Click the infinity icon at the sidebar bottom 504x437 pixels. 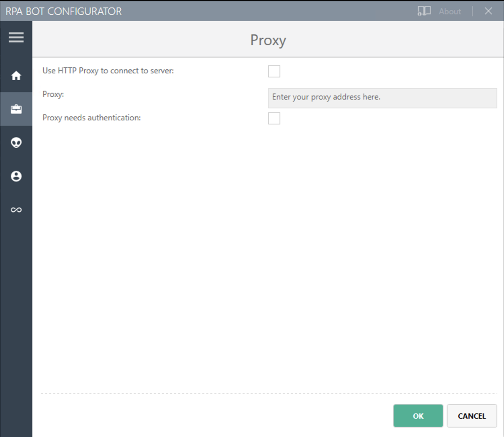(x=16, y=210)
